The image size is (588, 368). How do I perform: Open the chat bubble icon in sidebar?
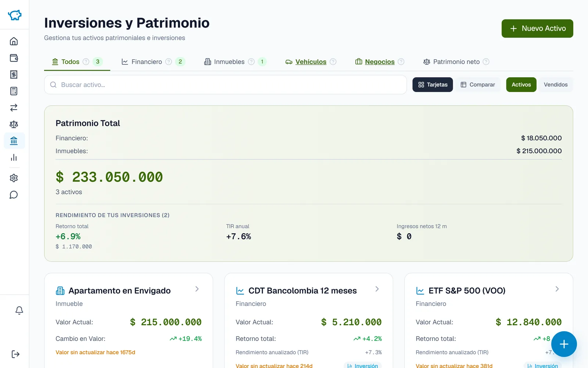click(14, 195)
